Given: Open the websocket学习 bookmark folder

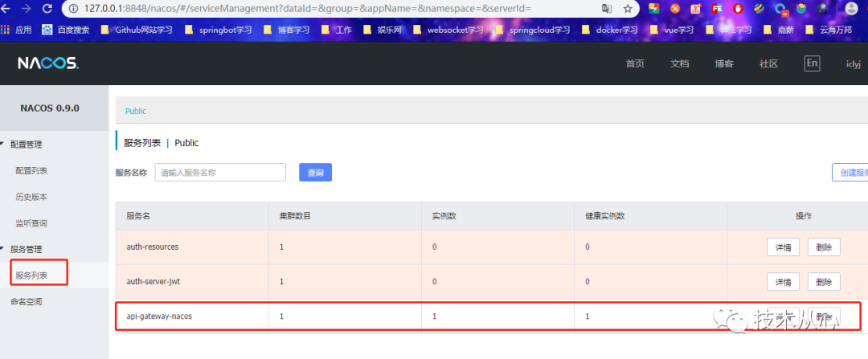Looking at the screenshot, I should tap(448, 30).
